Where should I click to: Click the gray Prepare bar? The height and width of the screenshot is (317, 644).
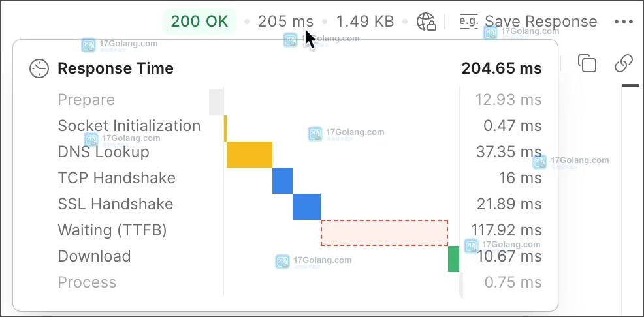(x=216, y=102)
